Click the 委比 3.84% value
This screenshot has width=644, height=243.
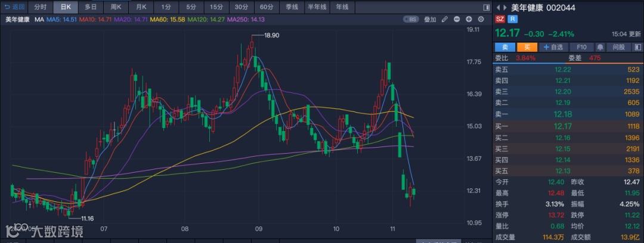(526, 58)
